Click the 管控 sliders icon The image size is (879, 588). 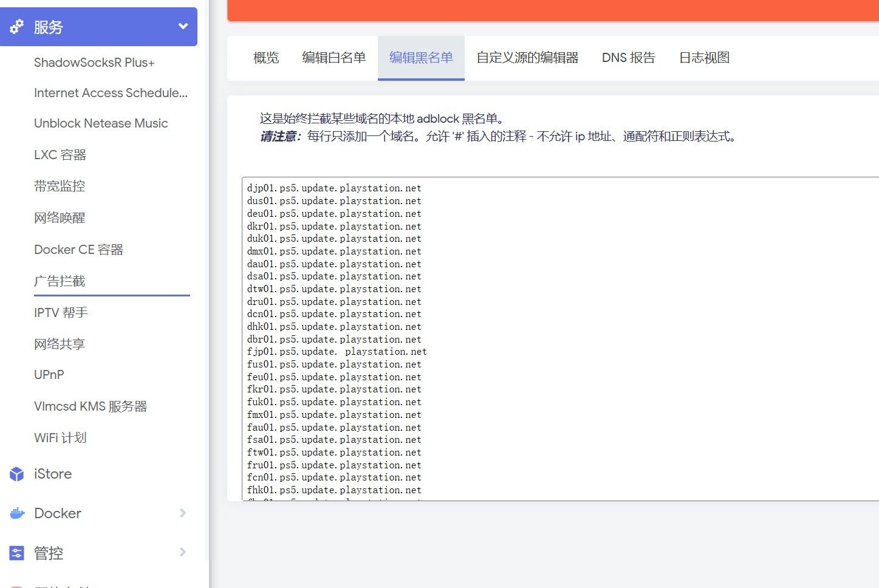[x=17, y=553]
